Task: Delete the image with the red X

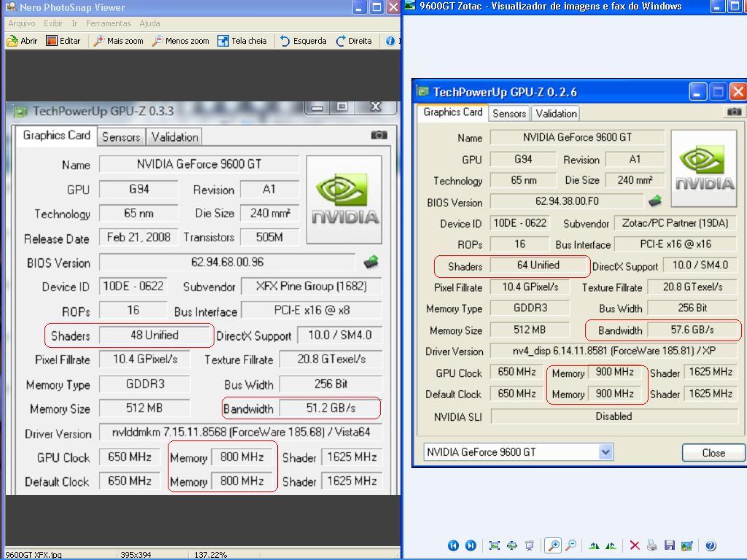Action: pyautogui.click(x=635, y=545)
